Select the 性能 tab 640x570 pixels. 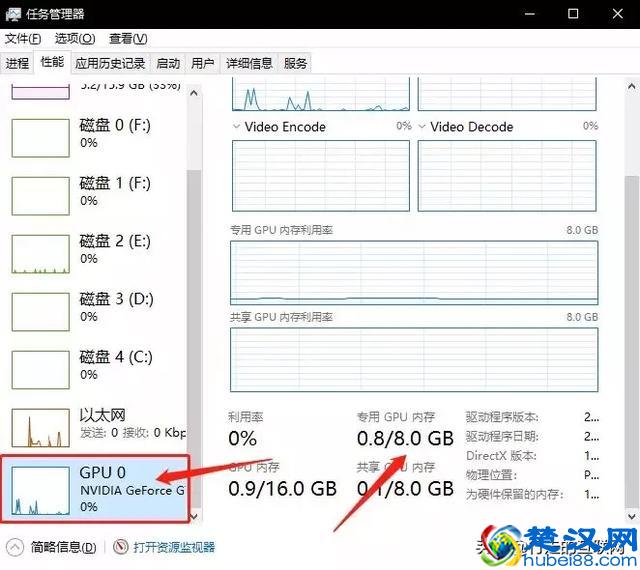52,62
